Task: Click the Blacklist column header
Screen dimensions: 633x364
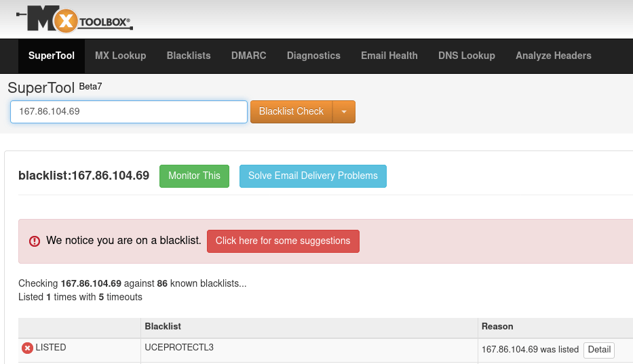Action: tap(163, 327)
